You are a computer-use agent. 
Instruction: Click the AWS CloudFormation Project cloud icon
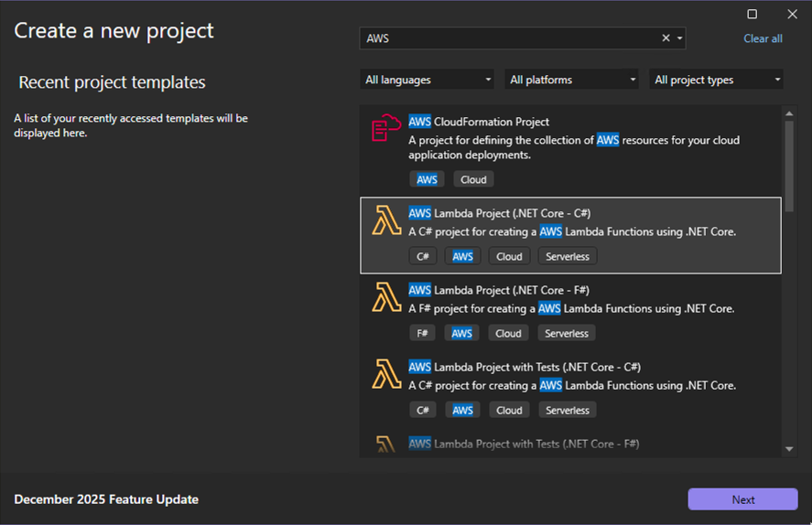tap(386, 128)
